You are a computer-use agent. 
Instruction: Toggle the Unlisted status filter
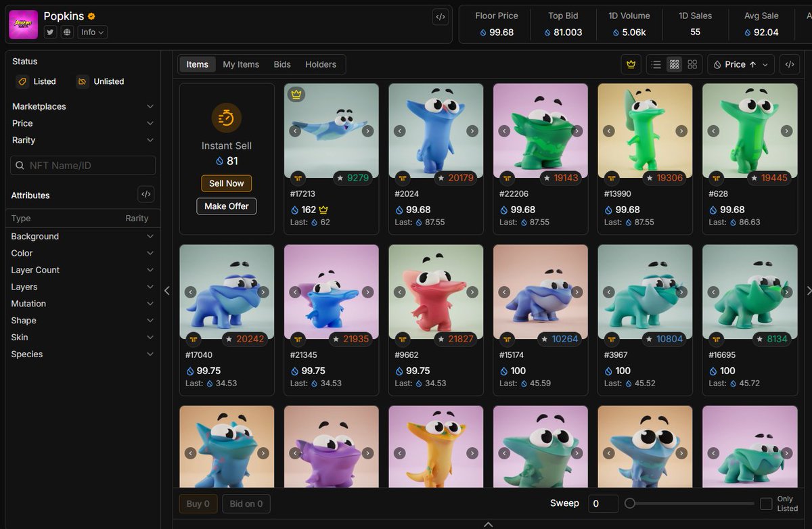click(100, 81)
